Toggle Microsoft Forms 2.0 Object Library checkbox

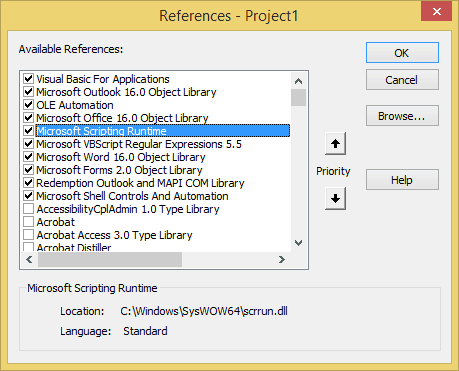click(29, 170)
